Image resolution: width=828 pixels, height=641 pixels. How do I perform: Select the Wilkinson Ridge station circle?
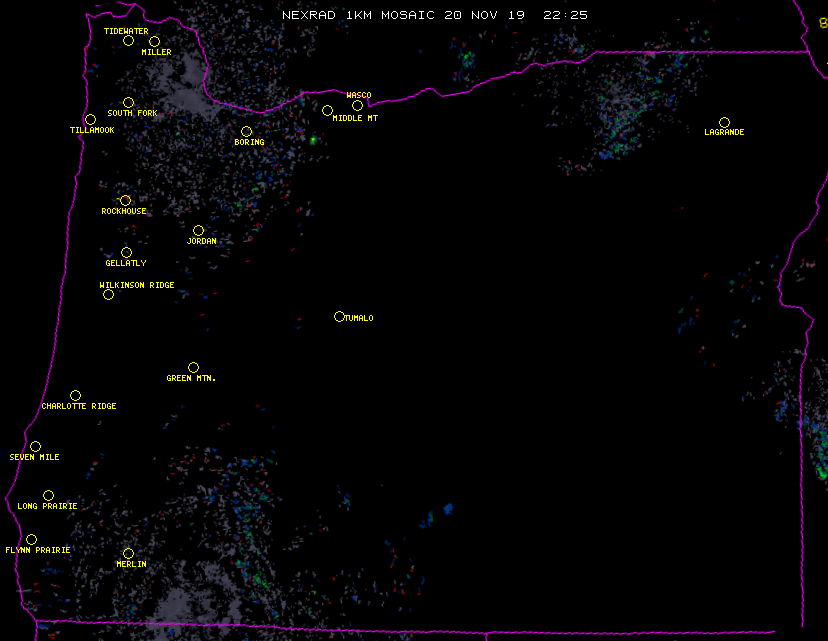point(108,294)
